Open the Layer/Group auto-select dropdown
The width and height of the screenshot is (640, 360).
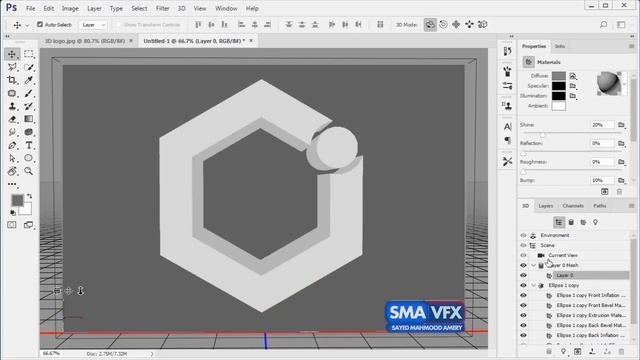point(93,25)
